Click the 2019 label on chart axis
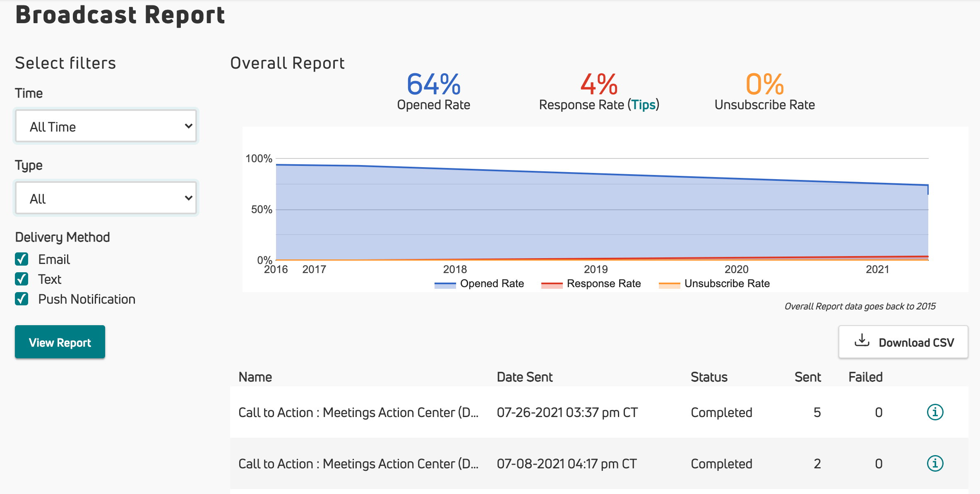 596,269
